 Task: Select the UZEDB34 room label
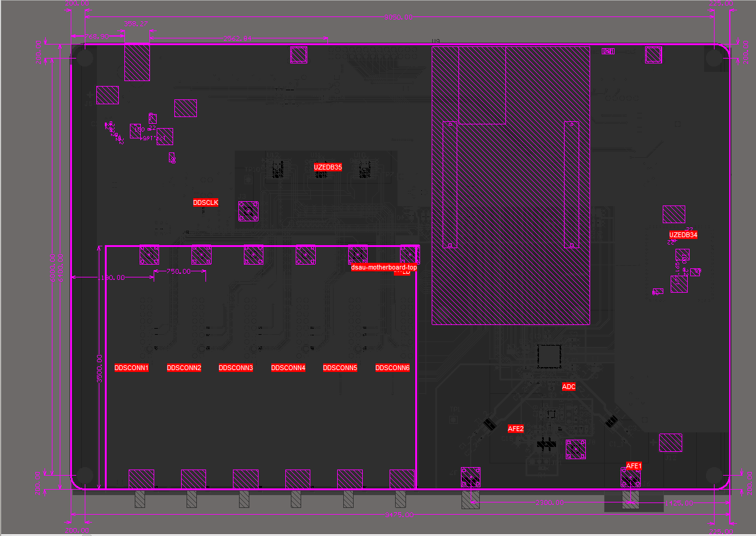[x=683, y=235]
